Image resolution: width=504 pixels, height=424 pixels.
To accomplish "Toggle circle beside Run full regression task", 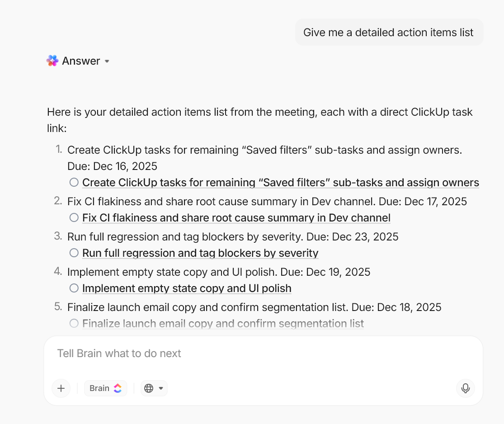I will point(74,253).
